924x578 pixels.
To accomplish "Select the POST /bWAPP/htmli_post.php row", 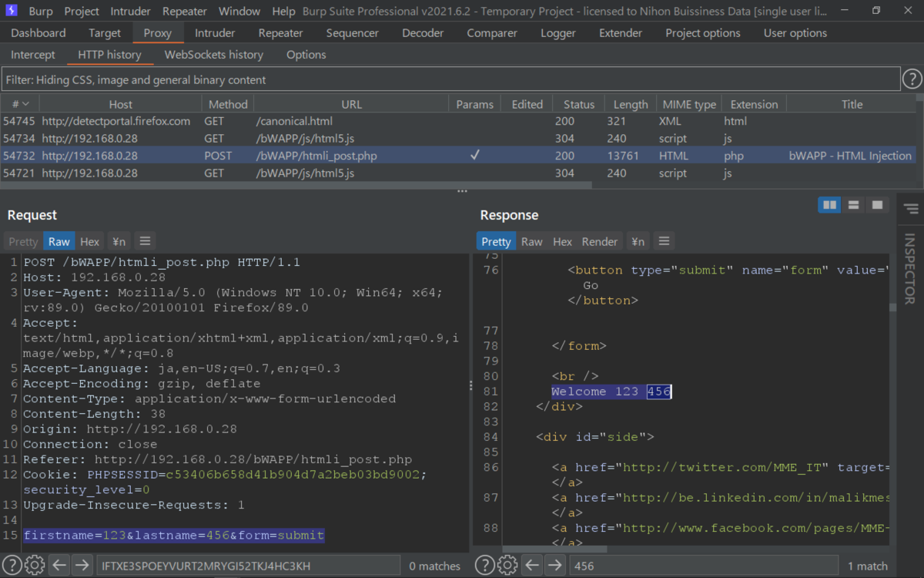I will [458, 156].
